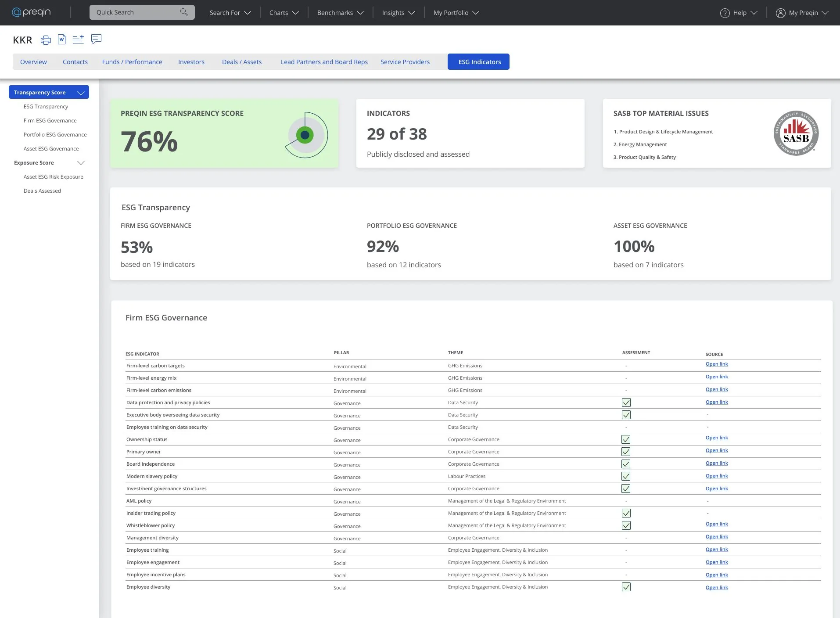Image resolution: width=840 pixels, height=618 pixels.
Task: Click the AML policy indicator row
Action: pos(473,501)
